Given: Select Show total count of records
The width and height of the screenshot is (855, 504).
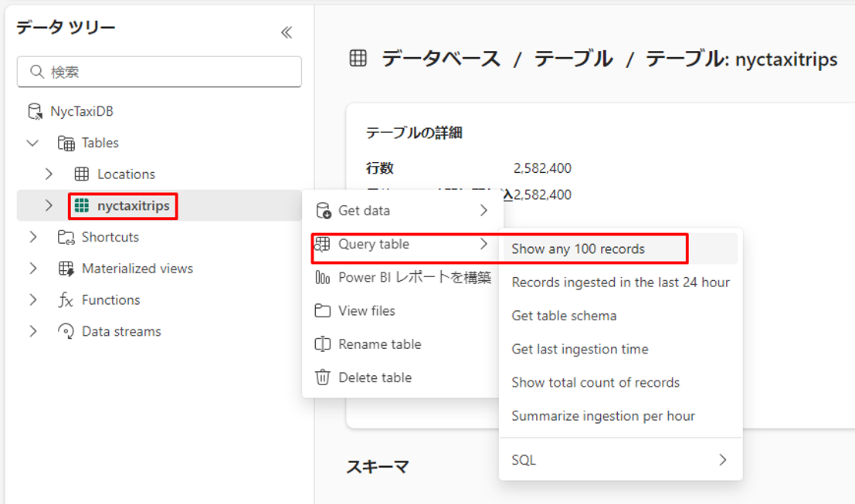Looking at the screenshot, I should click(x=595, y=383).
